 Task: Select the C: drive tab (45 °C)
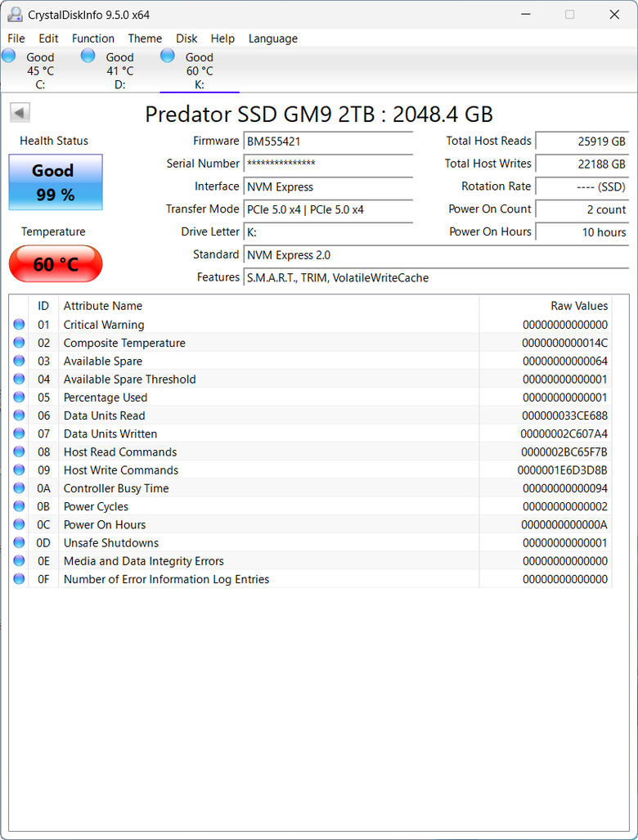coord(39,70)
